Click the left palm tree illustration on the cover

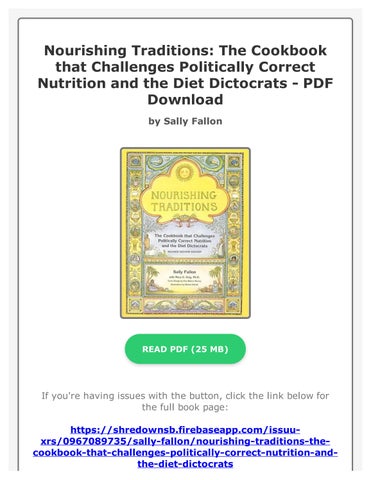point(152,275)
